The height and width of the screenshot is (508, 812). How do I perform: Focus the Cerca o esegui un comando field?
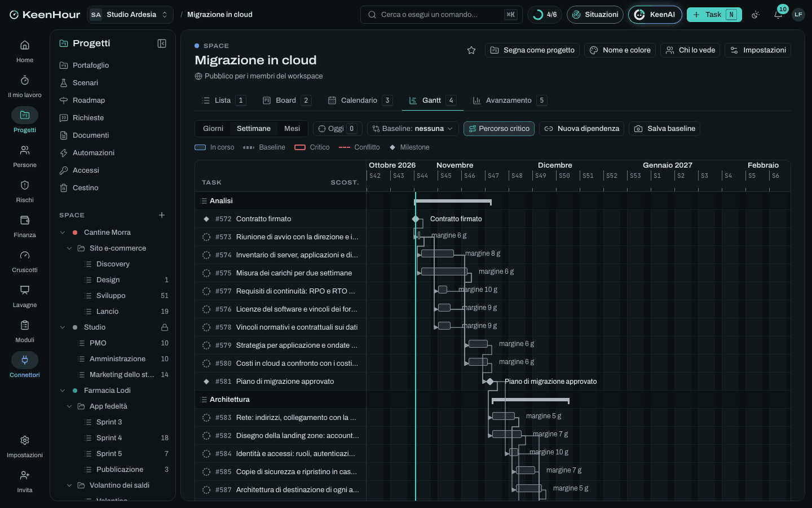441,15
